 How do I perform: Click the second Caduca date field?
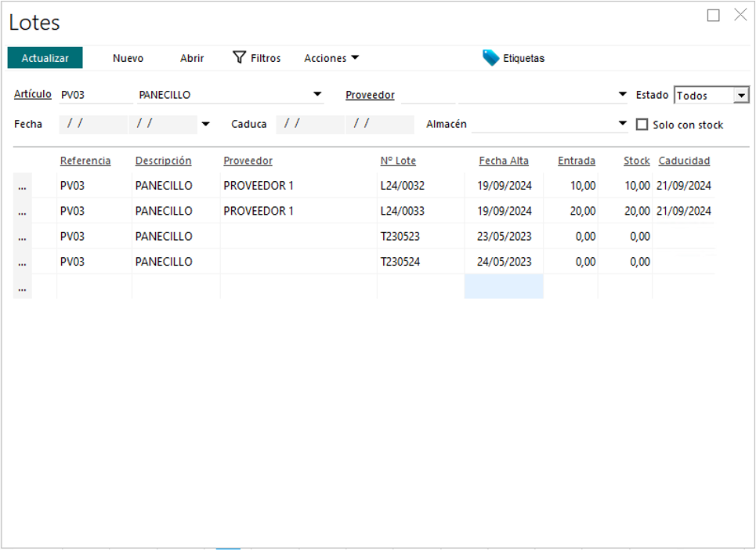pos(380,124)
